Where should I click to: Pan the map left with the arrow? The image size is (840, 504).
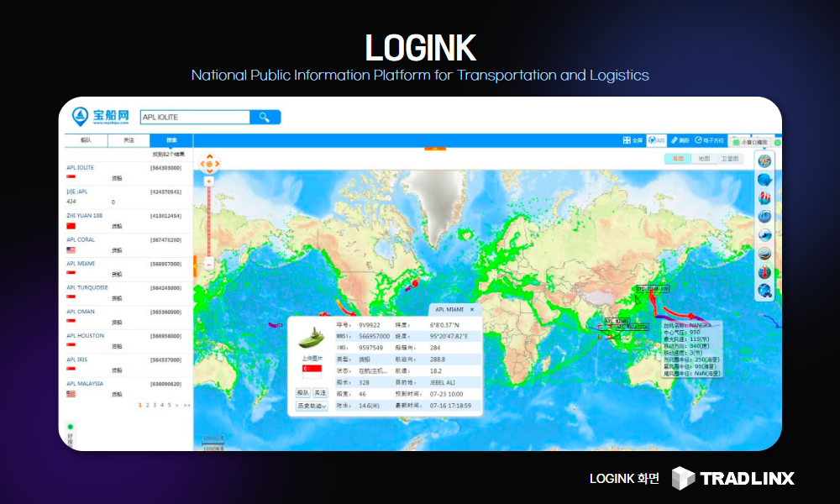point(202,164)
